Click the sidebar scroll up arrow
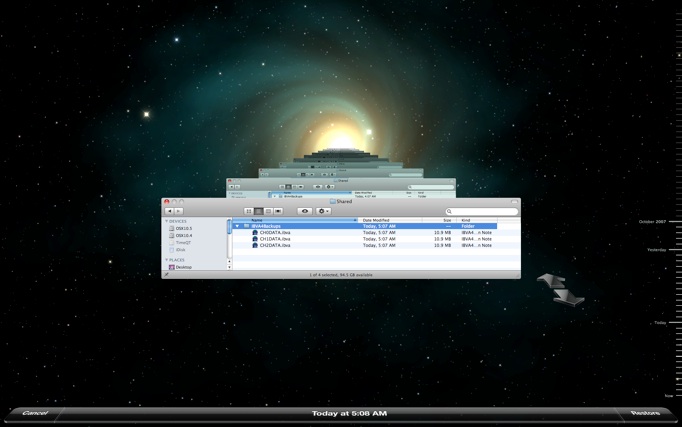The image size is (682, 427). (229, 261)
